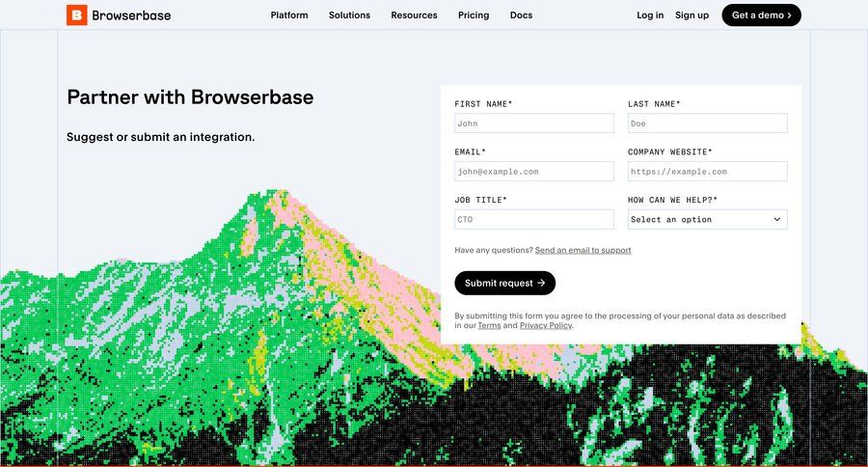The width and height of the screenshot is (868, 467).
Task: Focus the Email input field
Action: click(534, 171)
